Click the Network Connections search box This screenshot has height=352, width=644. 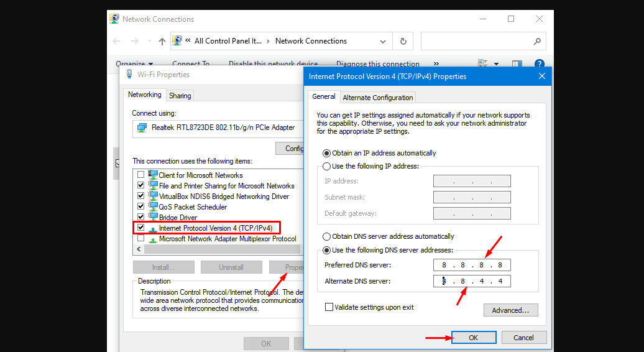484,41
